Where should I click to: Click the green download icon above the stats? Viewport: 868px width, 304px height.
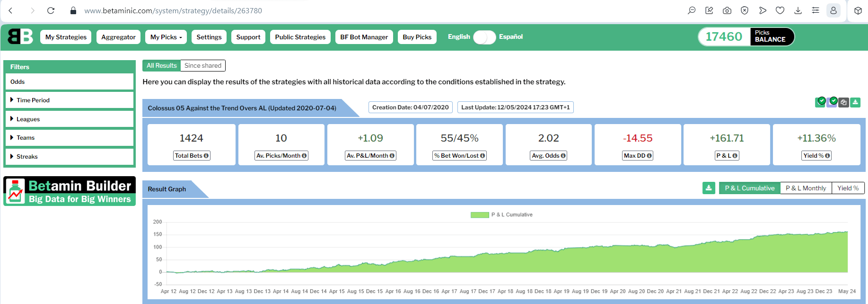[855, 102]
